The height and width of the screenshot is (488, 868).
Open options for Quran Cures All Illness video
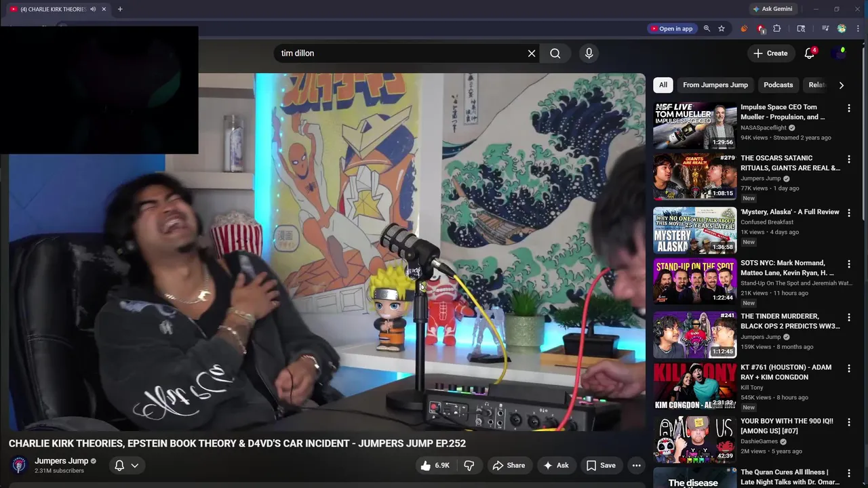[848, 473]
